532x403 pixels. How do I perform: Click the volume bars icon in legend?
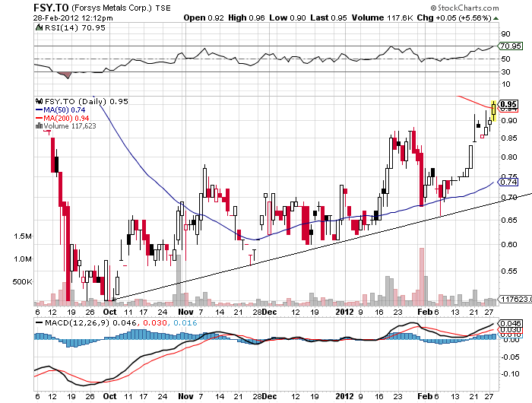pos(39,125)
